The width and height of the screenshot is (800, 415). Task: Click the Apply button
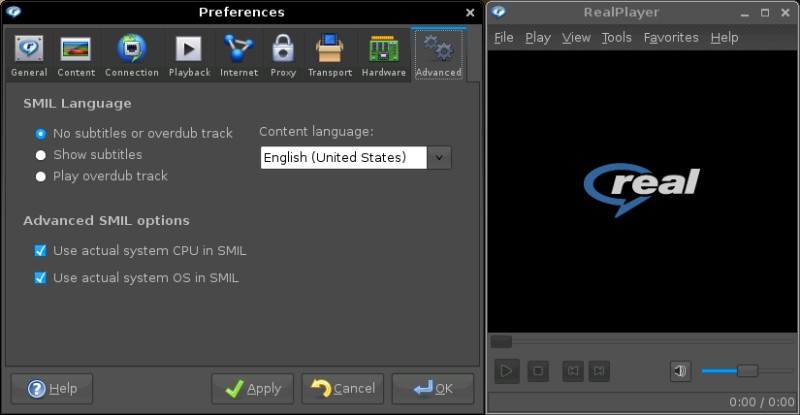tap(253, 389)
